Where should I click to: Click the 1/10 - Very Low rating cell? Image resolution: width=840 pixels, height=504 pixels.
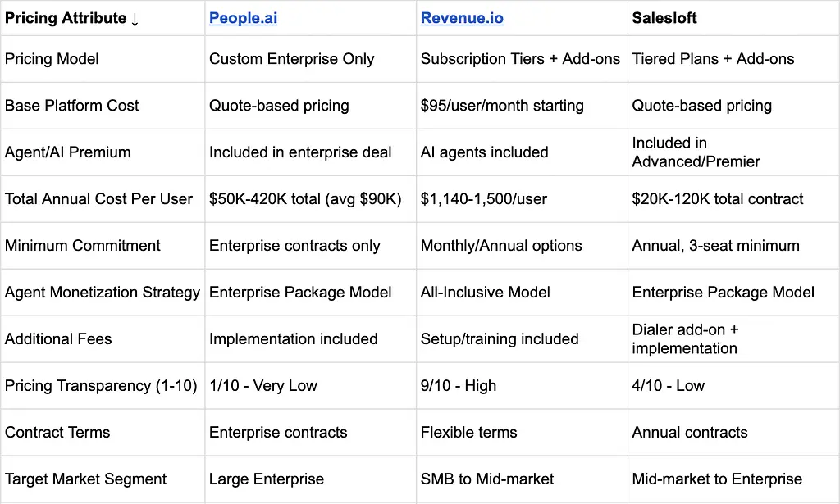point(262,386)
